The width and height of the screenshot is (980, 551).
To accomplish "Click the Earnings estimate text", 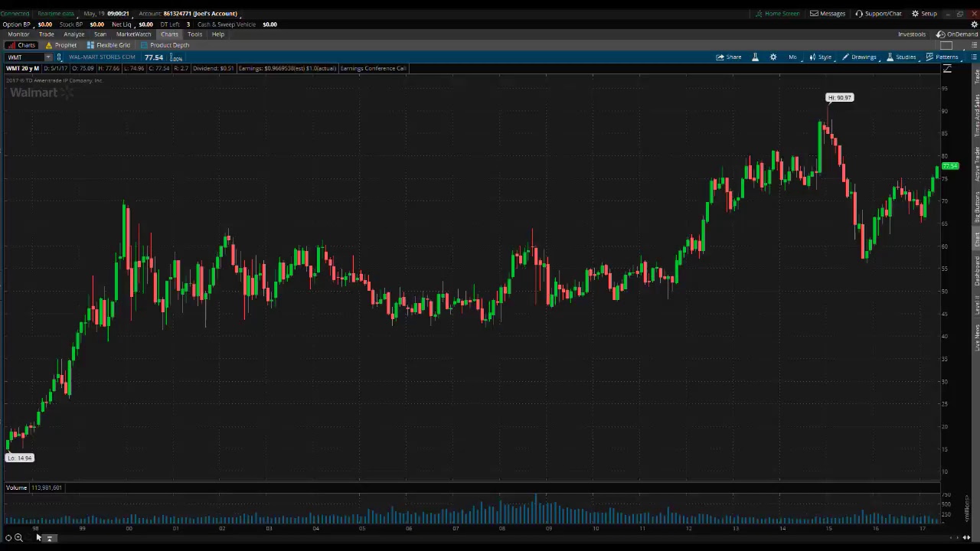I will pos(287,69).
